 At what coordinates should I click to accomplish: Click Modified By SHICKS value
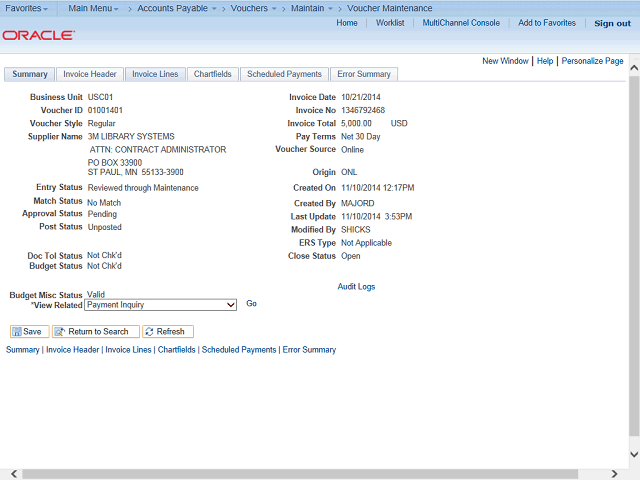(x=356, y=229)
